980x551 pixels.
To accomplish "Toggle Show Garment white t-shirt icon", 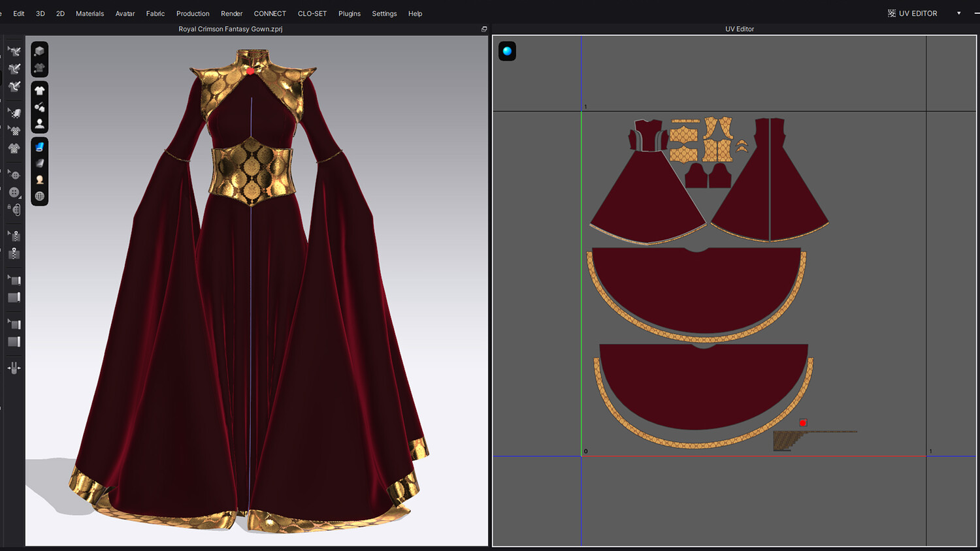I will (40, 91).
